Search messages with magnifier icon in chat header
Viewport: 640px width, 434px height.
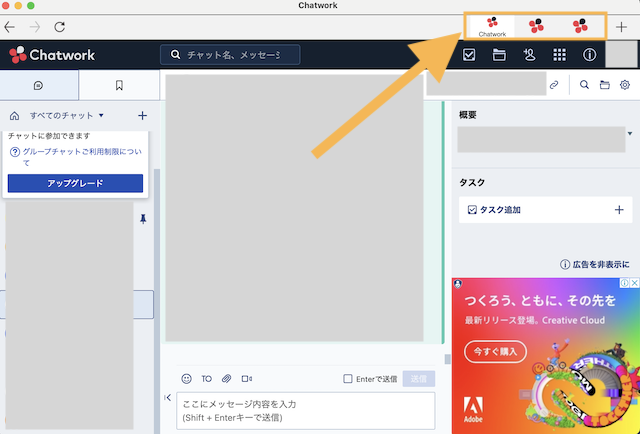coord(584,85)
